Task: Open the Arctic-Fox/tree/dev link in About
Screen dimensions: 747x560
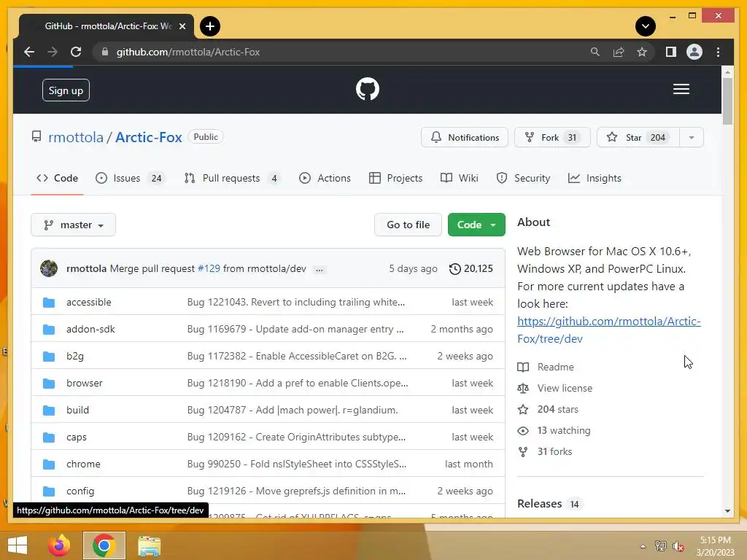Action: click(608, 330)
